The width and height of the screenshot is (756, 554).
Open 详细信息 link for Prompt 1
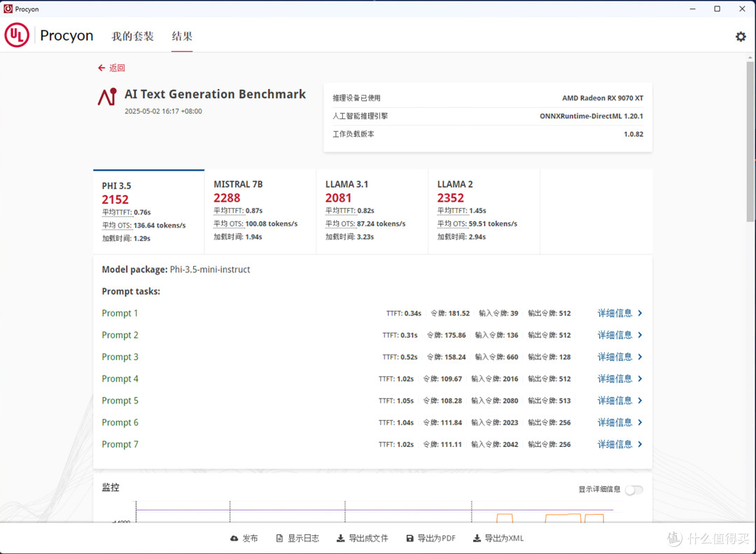tap(615, 313)
